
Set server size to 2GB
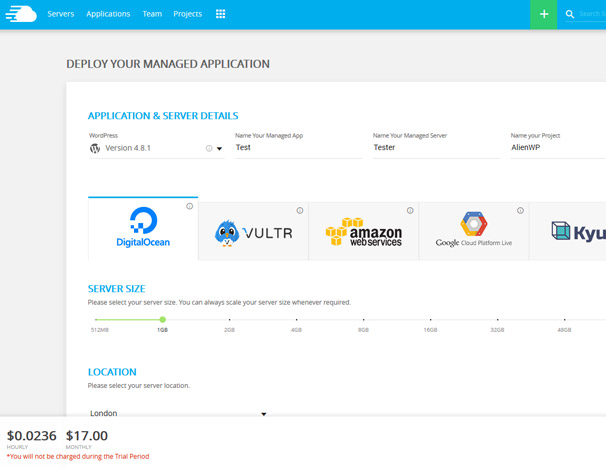tap(230, 330)
